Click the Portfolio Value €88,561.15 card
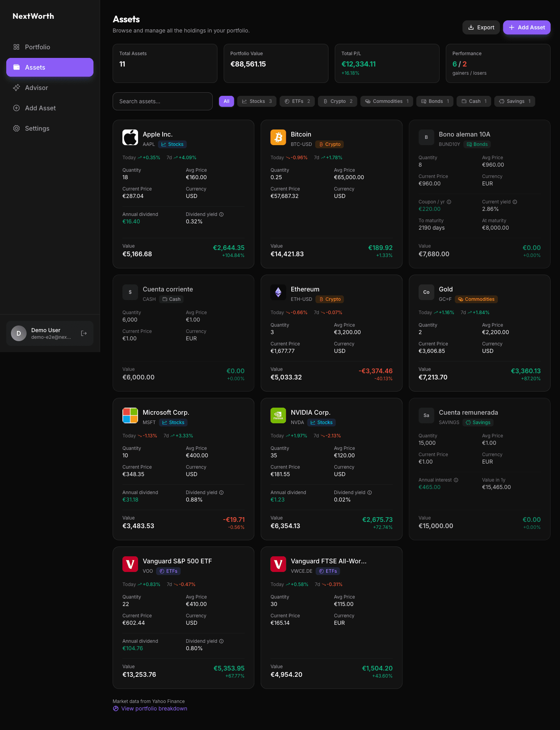Viewport: 560px width, 730px height. pos(276,63)
